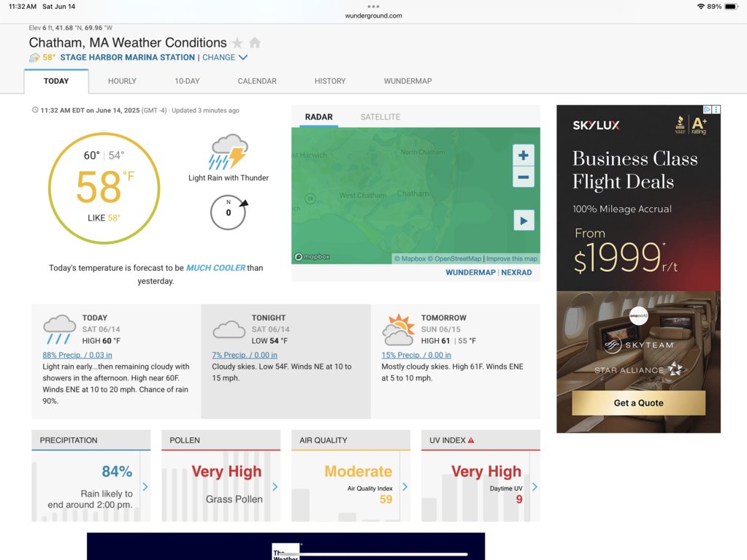
Task: Click the Updated 3 minutes ago text
Action: click(x=205, y=110)
